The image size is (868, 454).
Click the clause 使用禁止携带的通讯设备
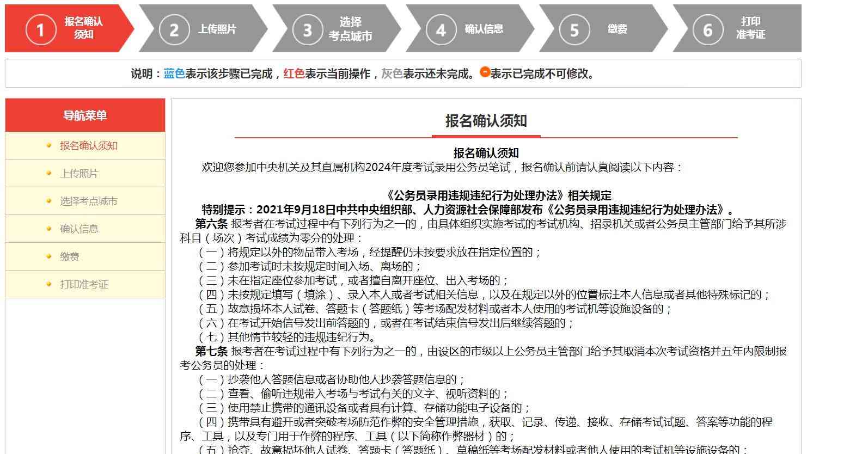coord(363,408)
